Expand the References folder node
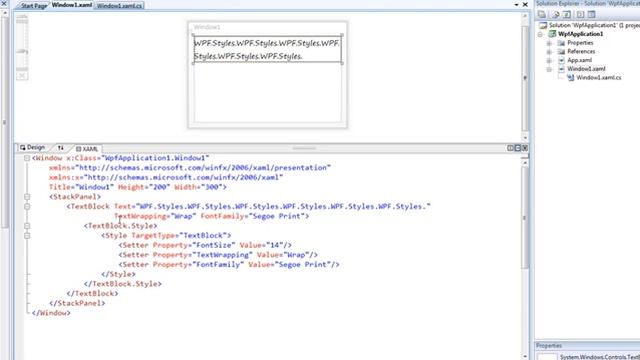This screenshot has width=640, height=360. pos(549,52)
